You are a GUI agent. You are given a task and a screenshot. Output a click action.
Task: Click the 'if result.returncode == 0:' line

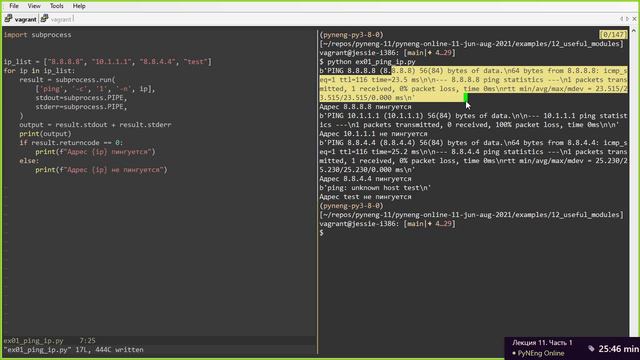71,143
